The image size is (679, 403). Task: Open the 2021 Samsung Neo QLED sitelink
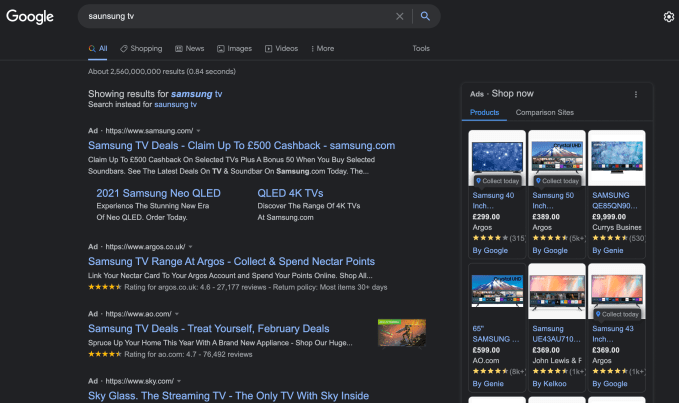[158, 193]
